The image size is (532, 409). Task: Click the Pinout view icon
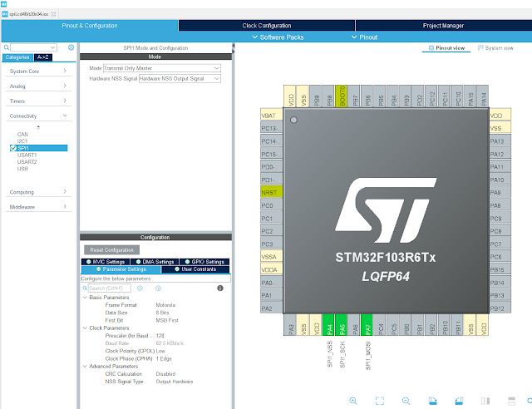click(431, 48)
